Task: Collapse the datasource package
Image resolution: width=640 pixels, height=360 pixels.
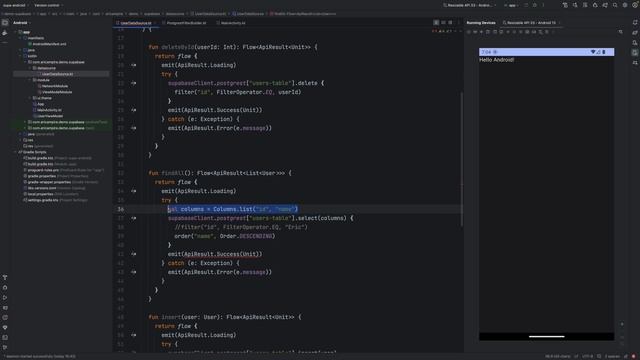Action: (x=30, y=68)
